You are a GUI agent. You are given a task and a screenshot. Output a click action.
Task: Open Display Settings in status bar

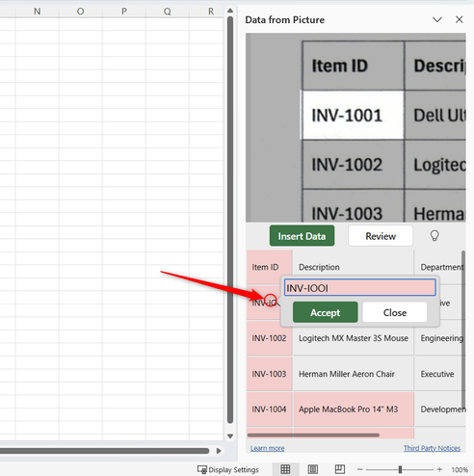click(228, 469)
